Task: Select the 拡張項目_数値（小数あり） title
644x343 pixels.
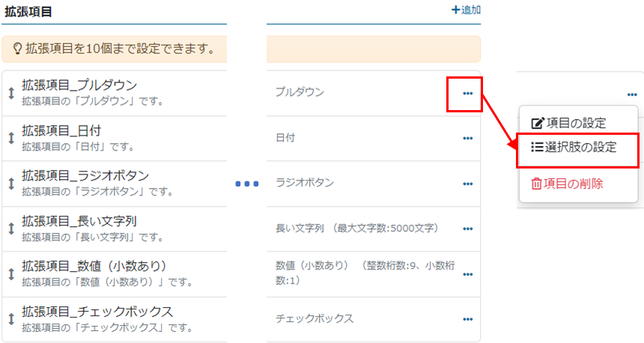Action: pos(94,266)
